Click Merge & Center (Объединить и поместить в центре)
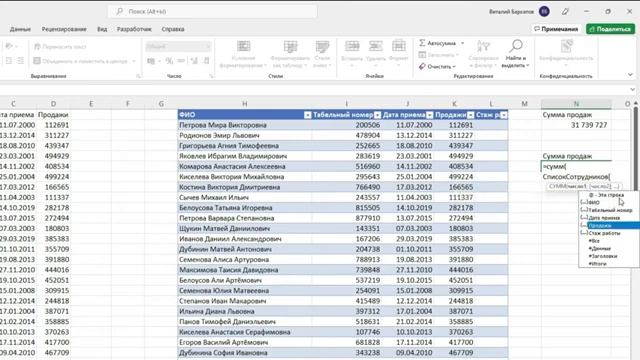The image size is (640, 360). point(80,61)
